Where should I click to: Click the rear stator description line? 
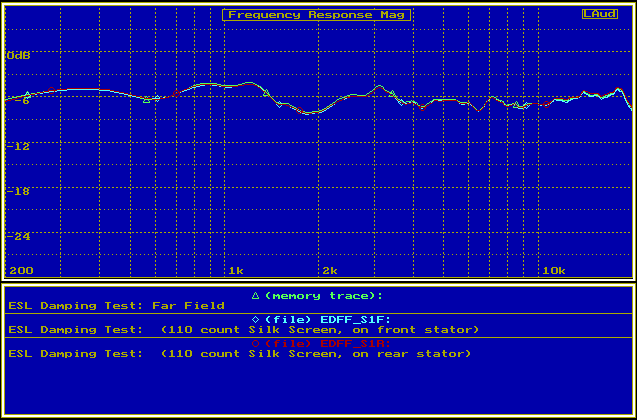[x=240, y=353]
